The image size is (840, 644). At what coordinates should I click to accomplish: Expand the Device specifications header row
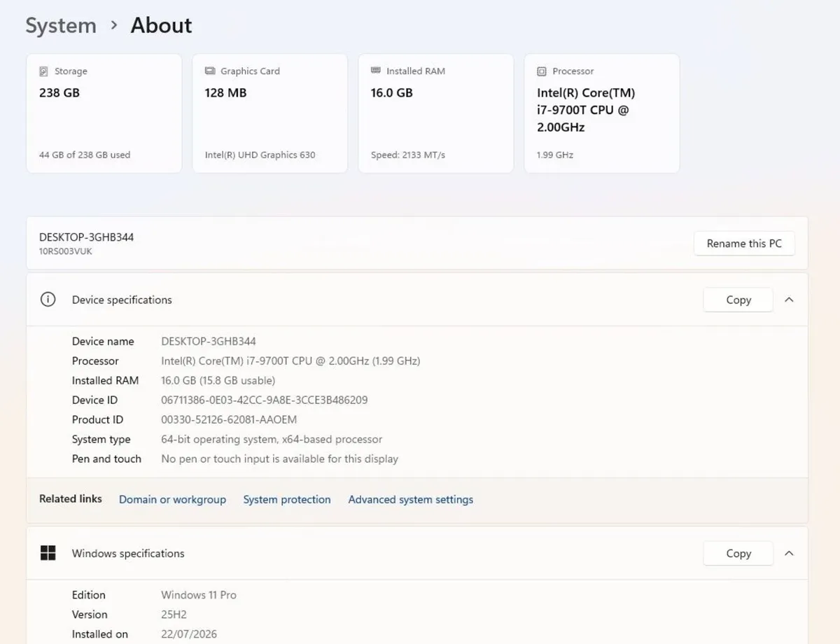(417, 300)
